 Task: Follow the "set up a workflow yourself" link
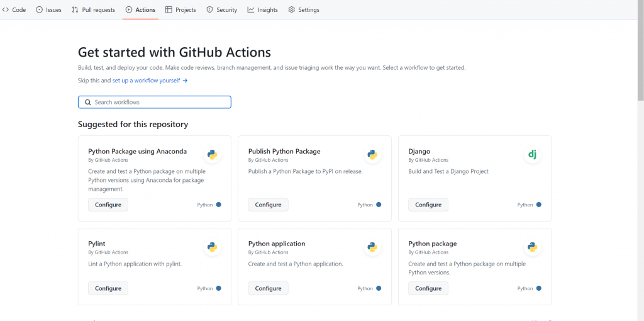pyautogui.click(x=150, y=81)
